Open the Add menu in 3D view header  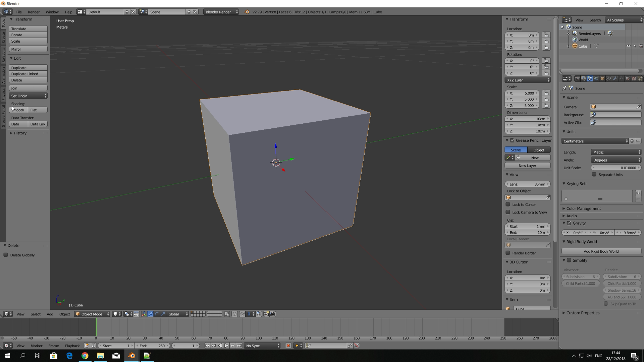[50, 314]
